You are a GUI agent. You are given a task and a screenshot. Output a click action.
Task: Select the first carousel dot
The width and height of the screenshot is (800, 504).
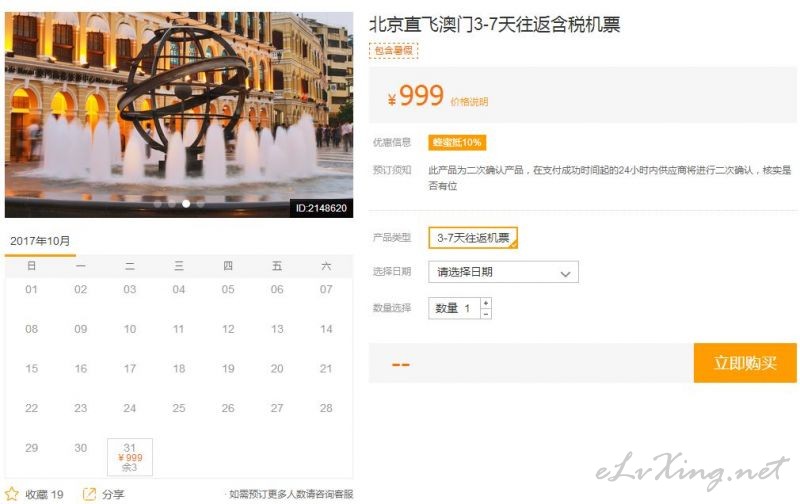click(x=158, y=204)
